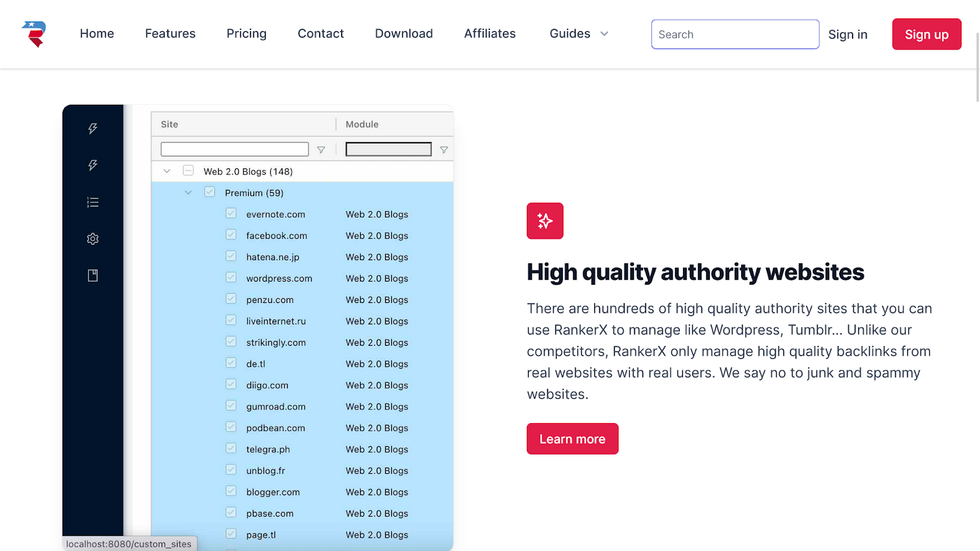
Task: Click the High quality authority websites heading
Action: pos(695,272)
